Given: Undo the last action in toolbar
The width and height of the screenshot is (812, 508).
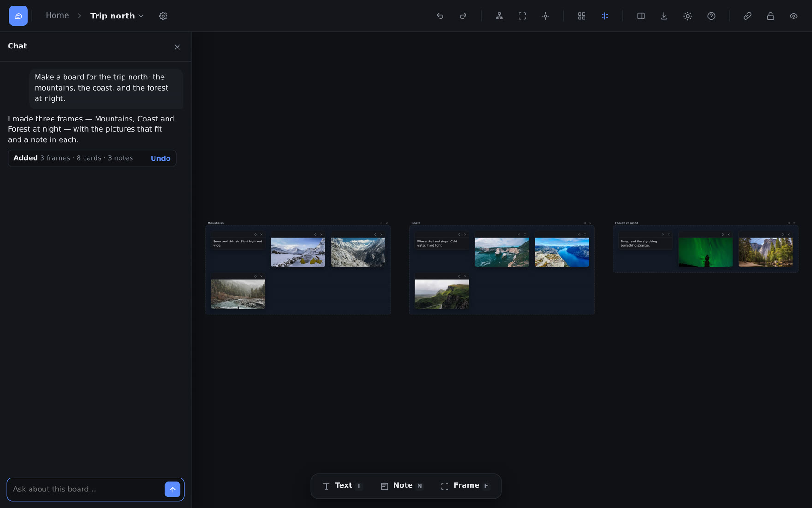Looking at the screenshot, I should (440, 16).
